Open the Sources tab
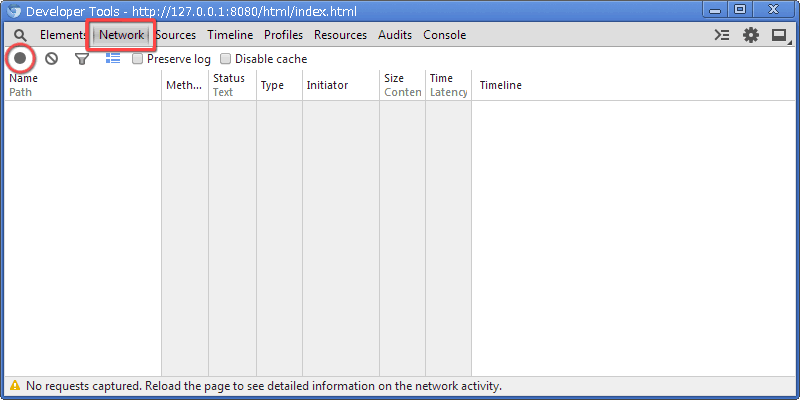The height and width of the screenshot is (400, 800). (x=176, y=35)
